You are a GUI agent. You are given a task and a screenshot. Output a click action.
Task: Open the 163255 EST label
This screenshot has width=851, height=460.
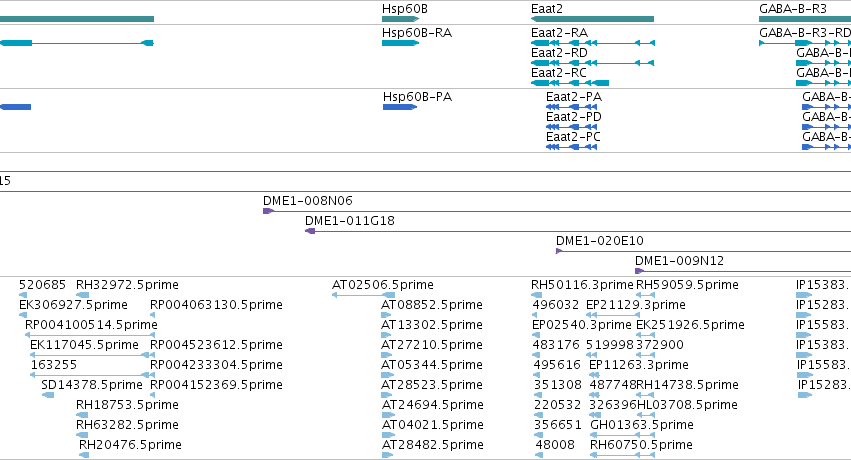pos(54,365)
